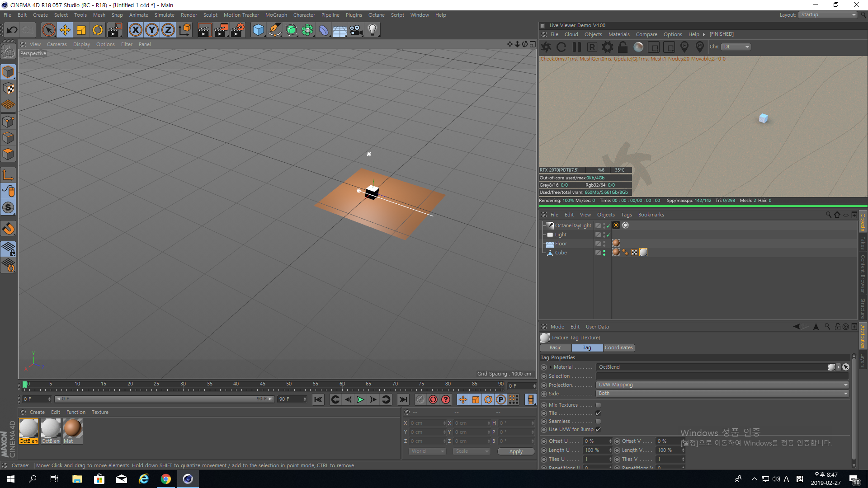Open the Side Both dropdown
This screenshot has width=868, height=488.
tap(722, 394)
